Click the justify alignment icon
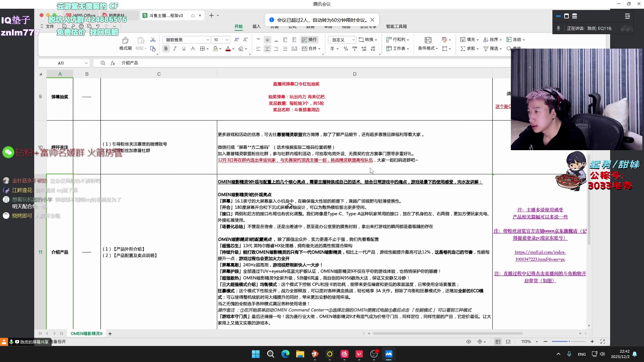 (285, 49)
